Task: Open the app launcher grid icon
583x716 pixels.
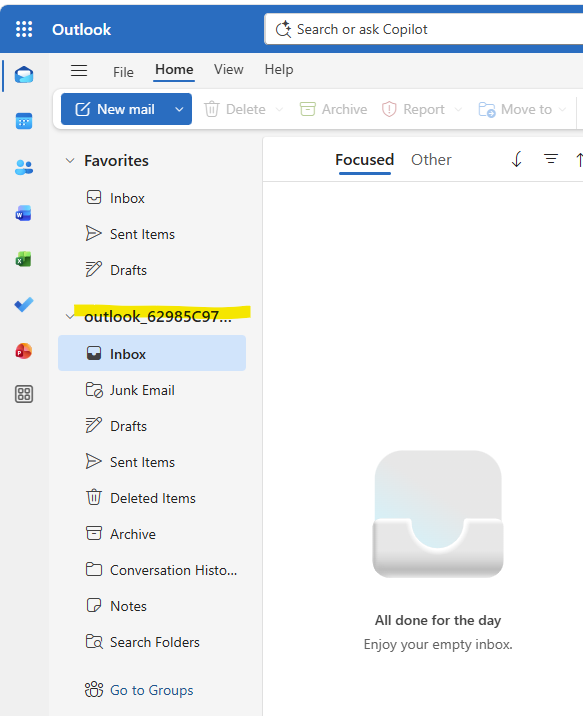Action: click(24, 29)
